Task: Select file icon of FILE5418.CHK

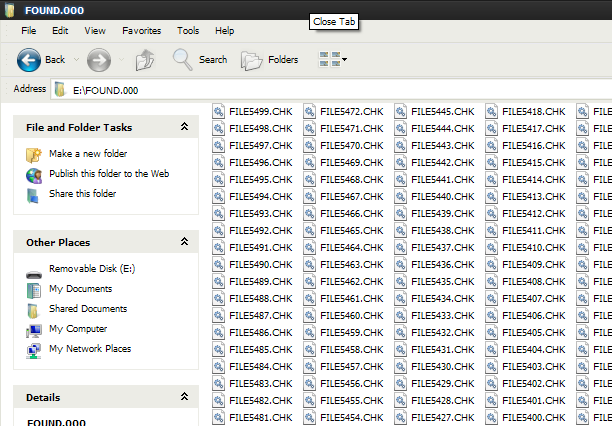Action: [x=491, y=111]
